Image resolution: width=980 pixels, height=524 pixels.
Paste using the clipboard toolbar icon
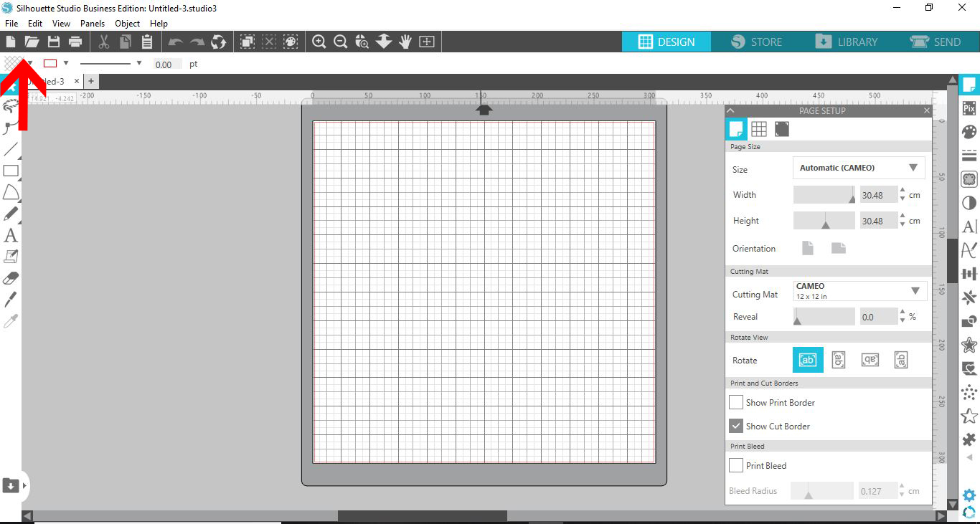point(147,42)
